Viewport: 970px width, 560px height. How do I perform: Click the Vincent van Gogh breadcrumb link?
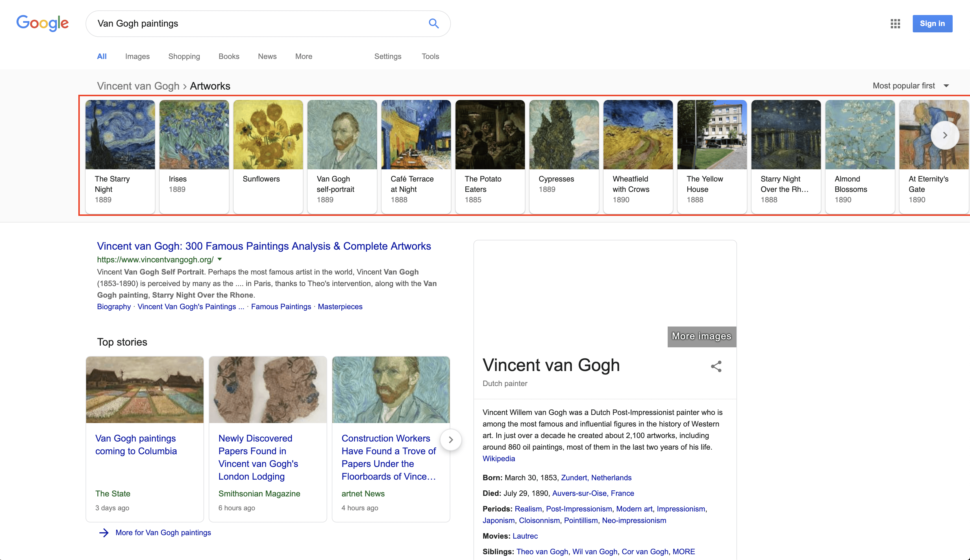[x=138, y=86]
